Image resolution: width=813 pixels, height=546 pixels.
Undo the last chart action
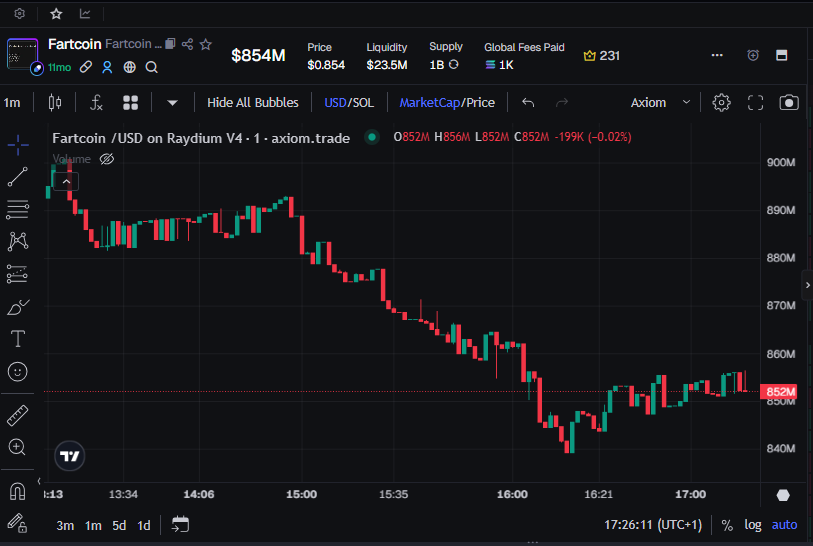pos(528,103)
